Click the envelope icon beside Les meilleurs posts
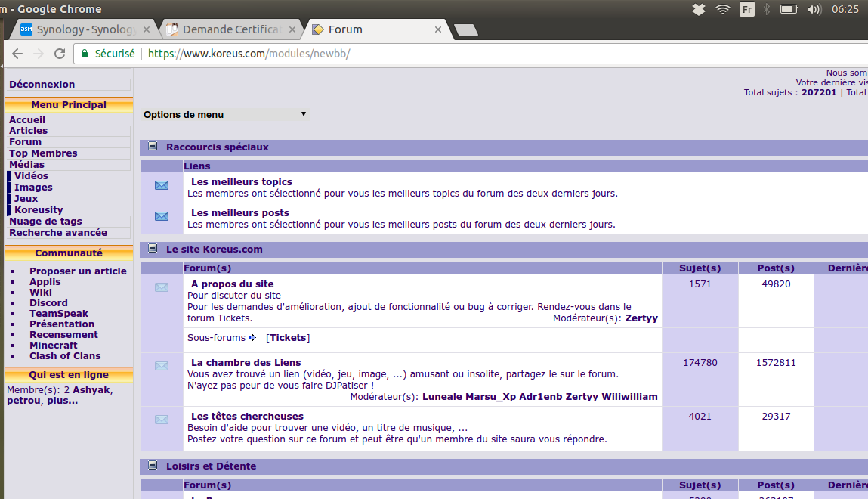Viewport: 868px width, 499px height. (161, 216)
